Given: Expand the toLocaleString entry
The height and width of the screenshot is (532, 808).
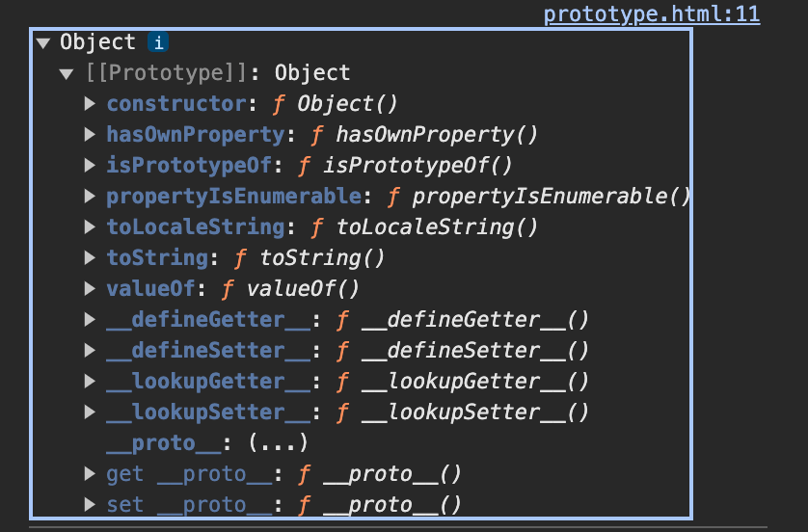Looking at the screenshot, I should tap(91, 227).
